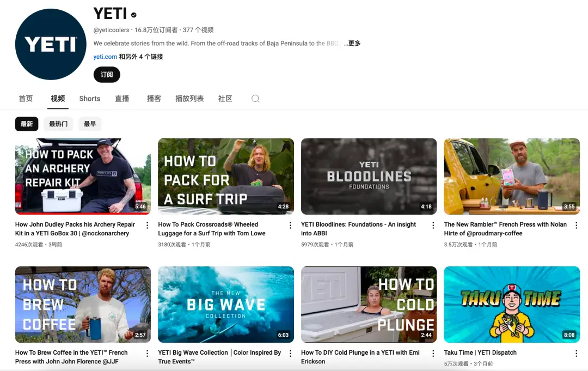Select the 最热门 sort filter chip
The height and width of the screenshot is (371, 588).
tap(58, 124)
